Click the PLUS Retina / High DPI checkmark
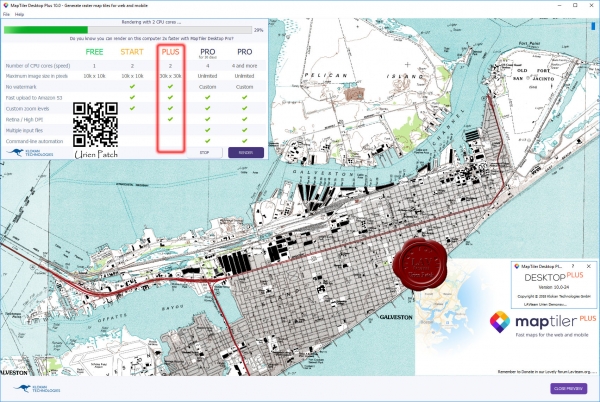Screen dimensions: 600x402 coord(170,119)
